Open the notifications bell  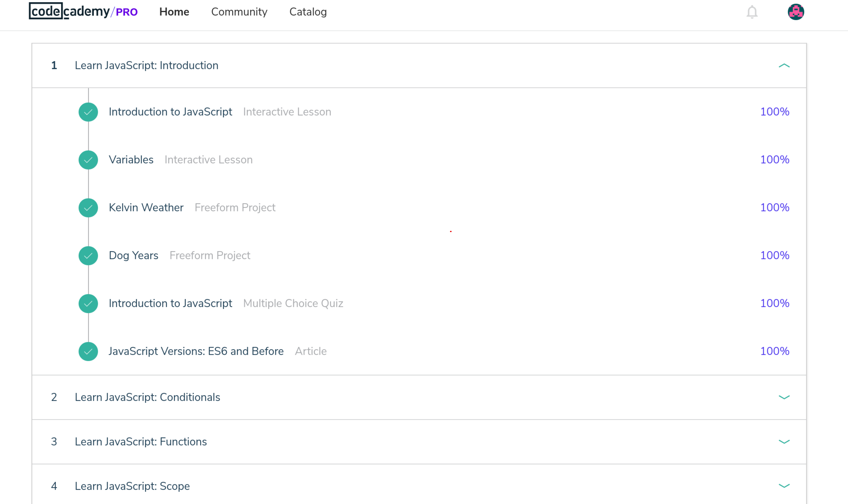752,12
